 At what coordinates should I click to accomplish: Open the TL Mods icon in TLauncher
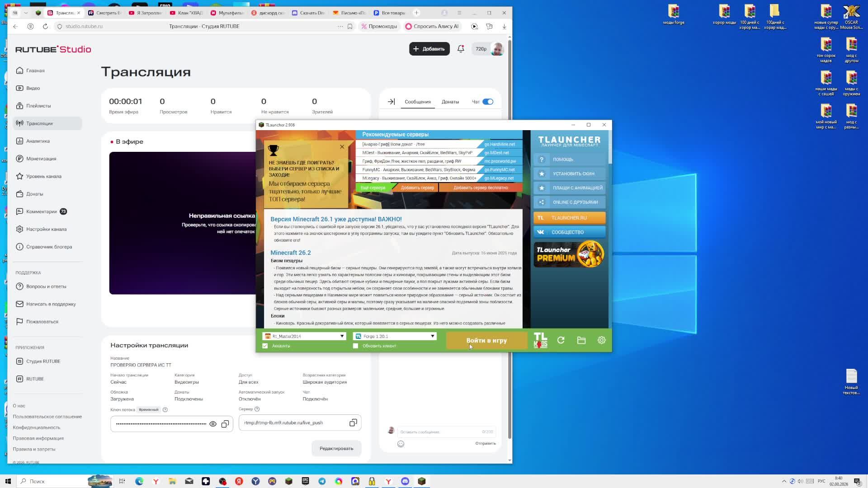click(x=540, y=340)
